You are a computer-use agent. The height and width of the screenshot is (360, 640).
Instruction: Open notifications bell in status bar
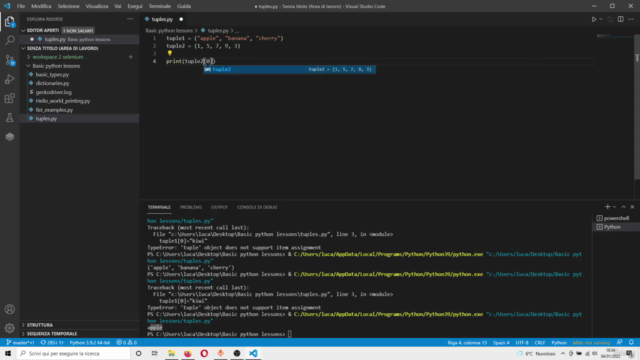[x=631, y=342]
